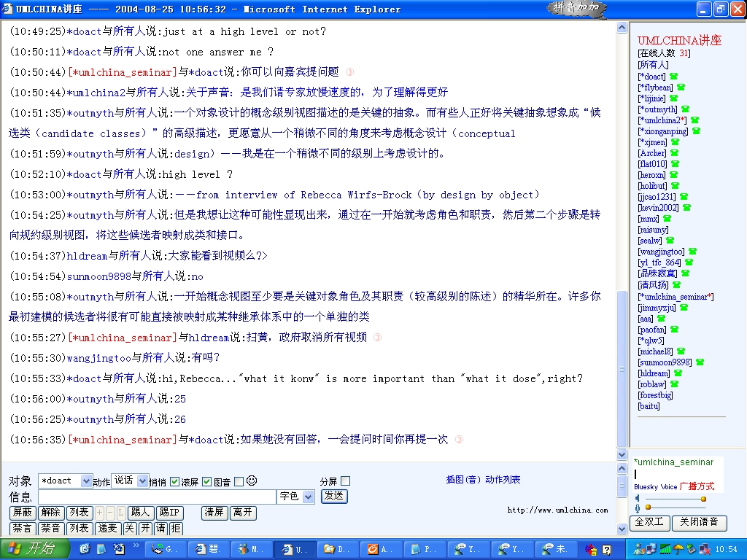Open the smiley emoticon picker

pyautogui.click(x=252, y=481)
